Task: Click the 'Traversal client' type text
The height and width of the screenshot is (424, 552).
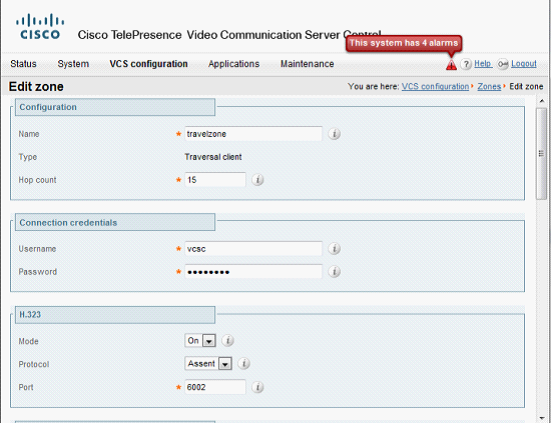Action: point(213,157)
